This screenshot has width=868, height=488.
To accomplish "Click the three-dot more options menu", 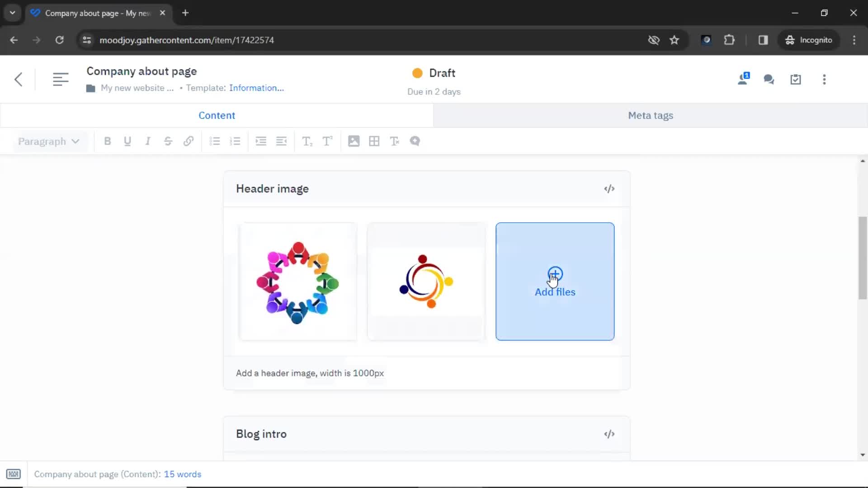I will 825,79.
